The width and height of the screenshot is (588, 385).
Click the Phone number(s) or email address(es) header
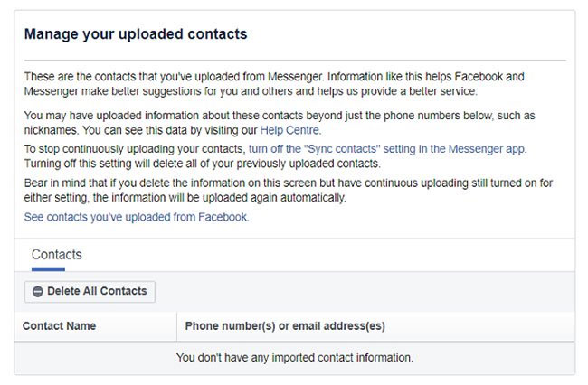pos(285,325)
